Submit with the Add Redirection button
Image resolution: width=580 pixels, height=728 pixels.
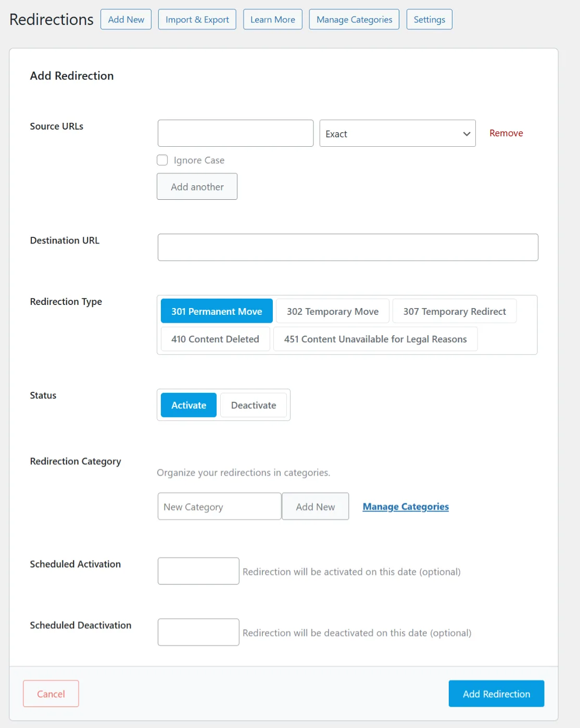tap(496, 694)
